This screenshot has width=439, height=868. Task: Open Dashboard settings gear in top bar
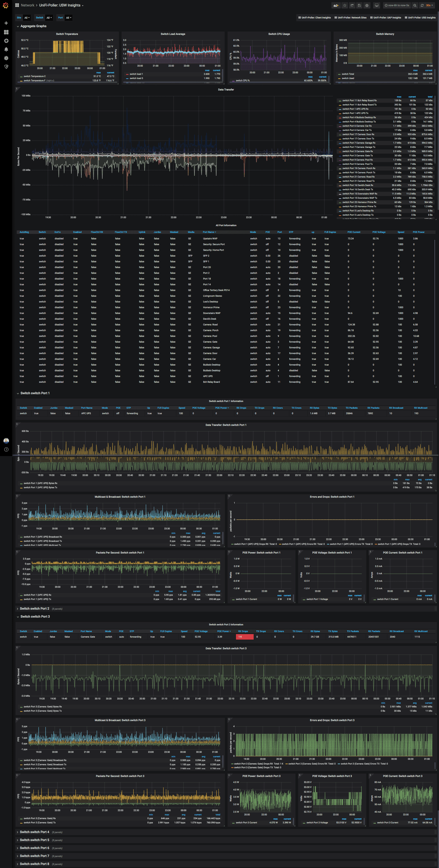tap(367, 5)
